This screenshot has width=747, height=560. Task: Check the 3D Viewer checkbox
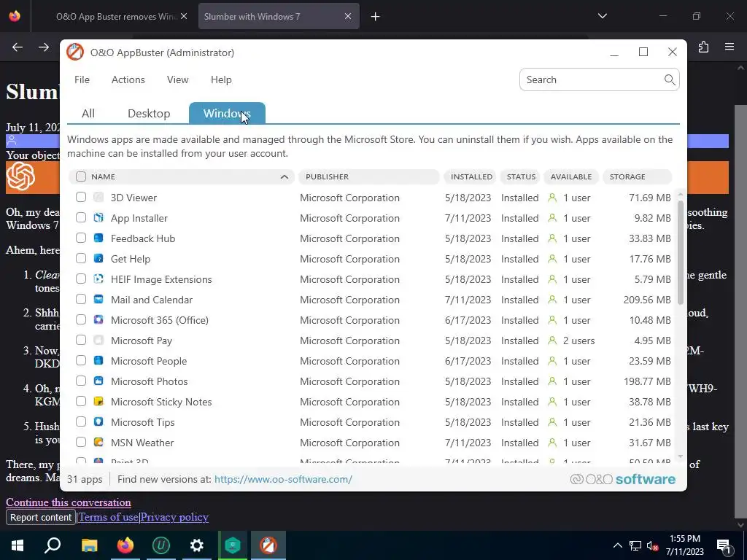tap(81, 197)
